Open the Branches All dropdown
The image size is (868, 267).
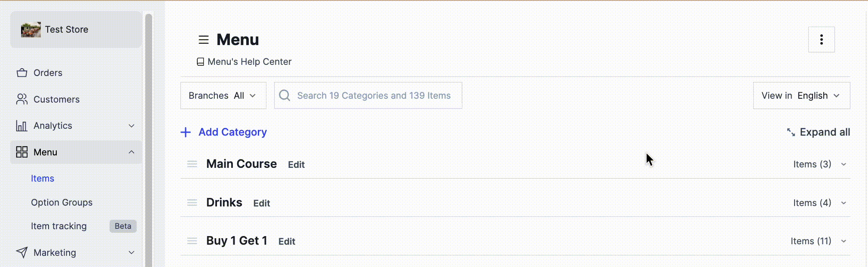223,95
